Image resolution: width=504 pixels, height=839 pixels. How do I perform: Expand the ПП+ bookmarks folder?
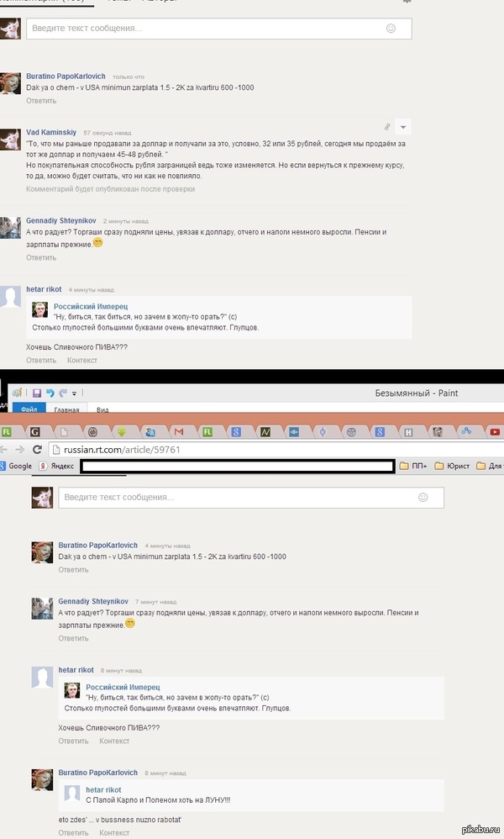(413, 466)
